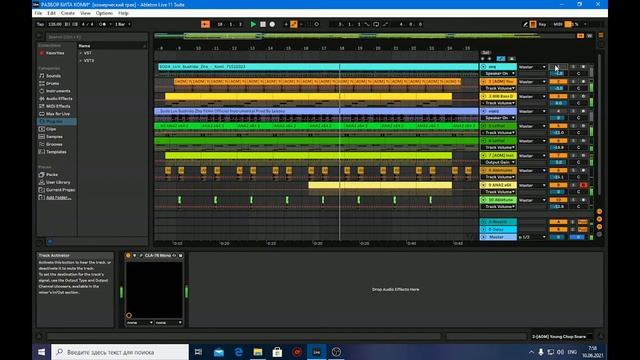Open Current Project in browser places
Screen dimensions: 640x360
point(60,190)
